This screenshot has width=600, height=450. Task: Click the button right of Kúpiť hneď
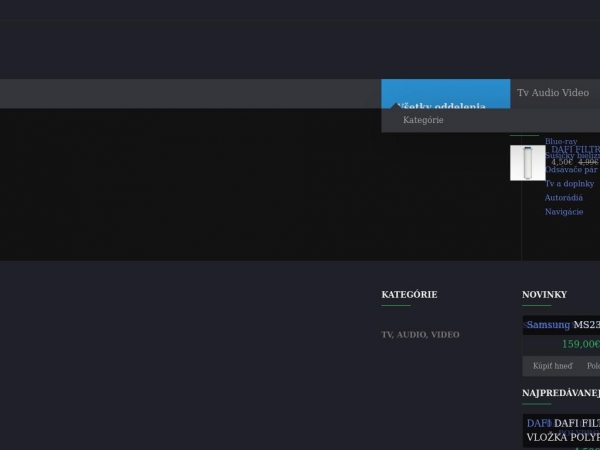pos(592,366)
